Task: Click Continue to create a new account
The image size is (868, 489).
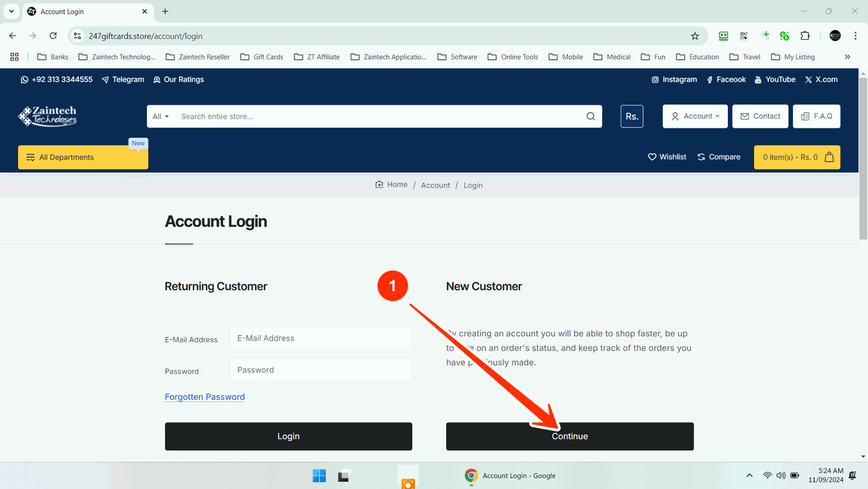Action: 570,436
